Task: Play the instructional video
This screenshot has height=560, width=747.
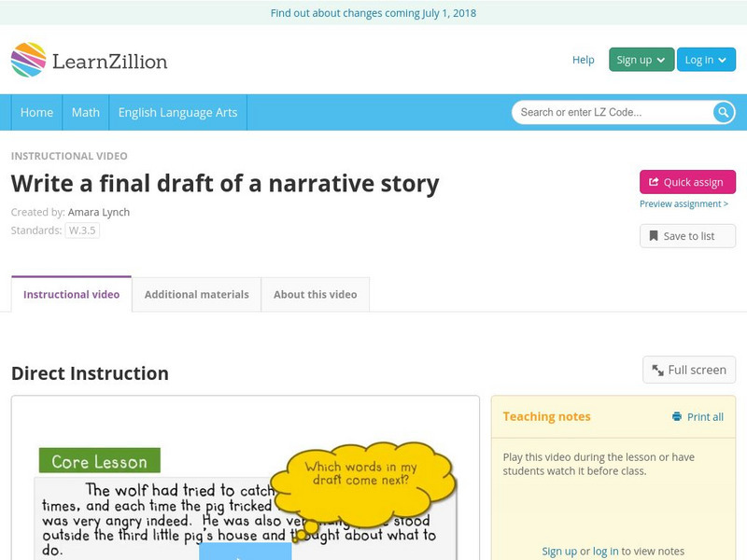Action: coord(245,552)
